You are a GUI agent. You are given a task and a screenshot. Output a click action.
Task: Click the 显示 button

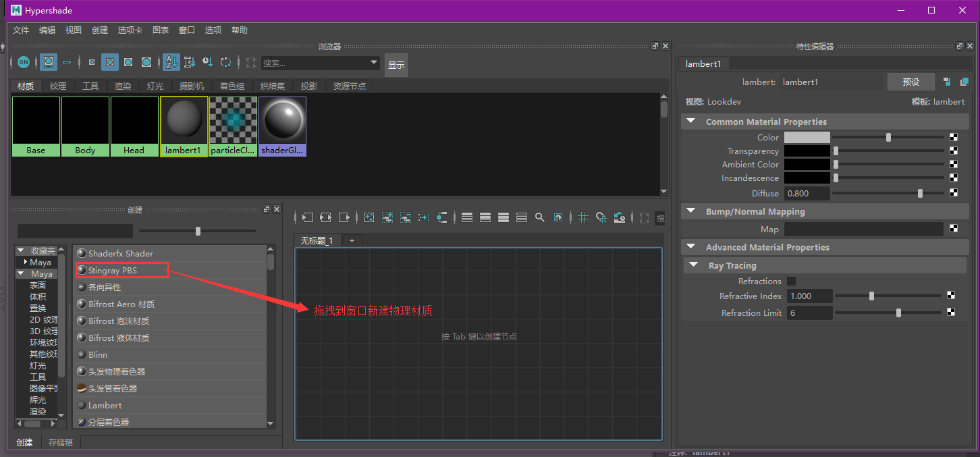pyautogui.click(x=396, y=65)
